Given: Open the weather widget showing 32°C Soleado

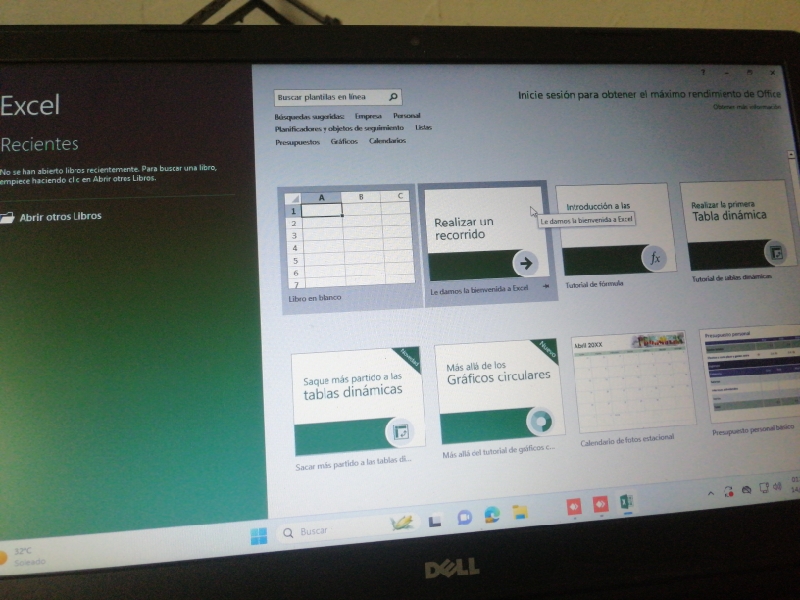Looking at the screenshot, I should coord(23,556).
